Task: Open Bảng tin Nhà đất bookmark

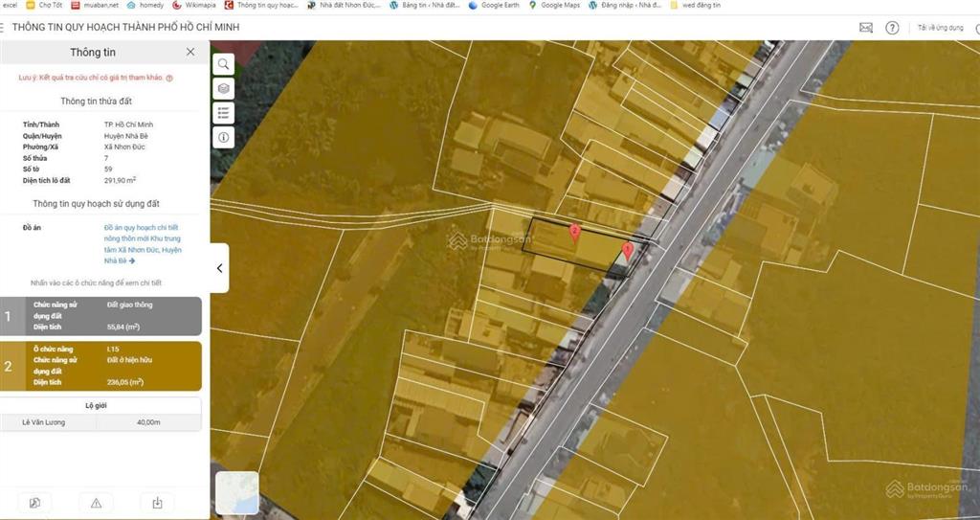Action: (x=424, y=5)
